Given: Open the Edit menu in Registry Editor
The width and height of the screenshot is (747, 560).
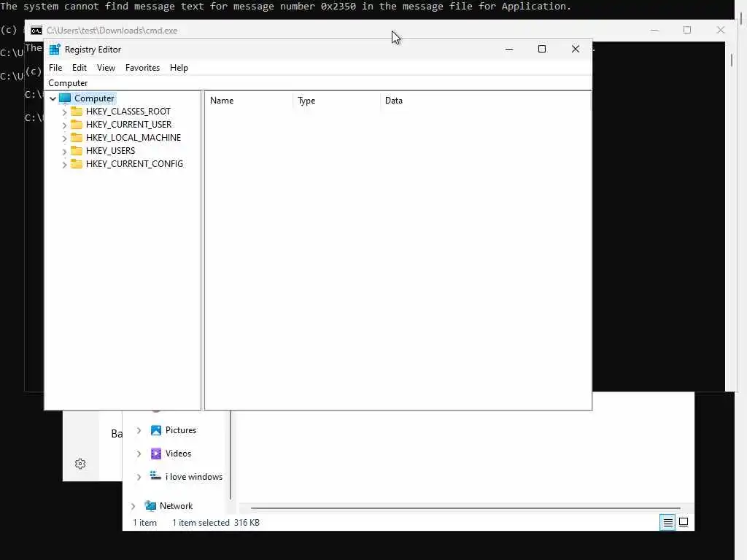Looking at the screenshot, I should (x=79, y=68).
